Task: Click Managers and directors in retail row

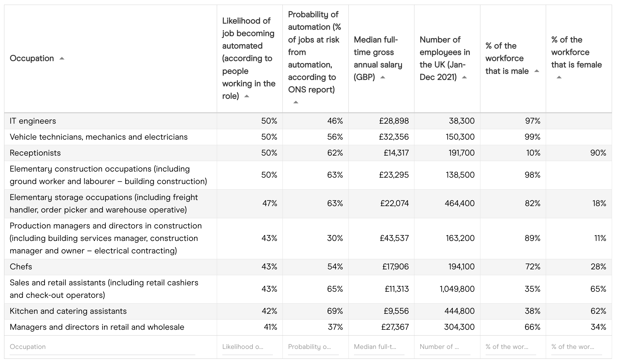Action: point(97,327)
